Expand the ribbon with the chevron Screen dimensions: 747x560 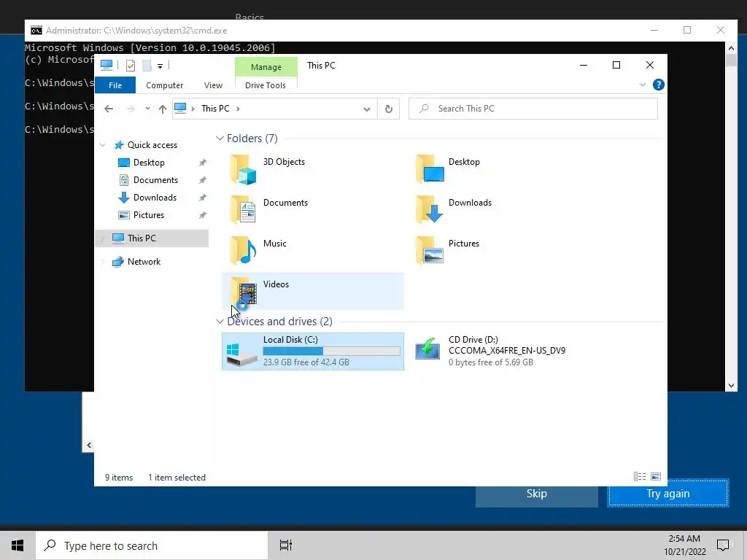pyautogui.click(x=642, y=85)
